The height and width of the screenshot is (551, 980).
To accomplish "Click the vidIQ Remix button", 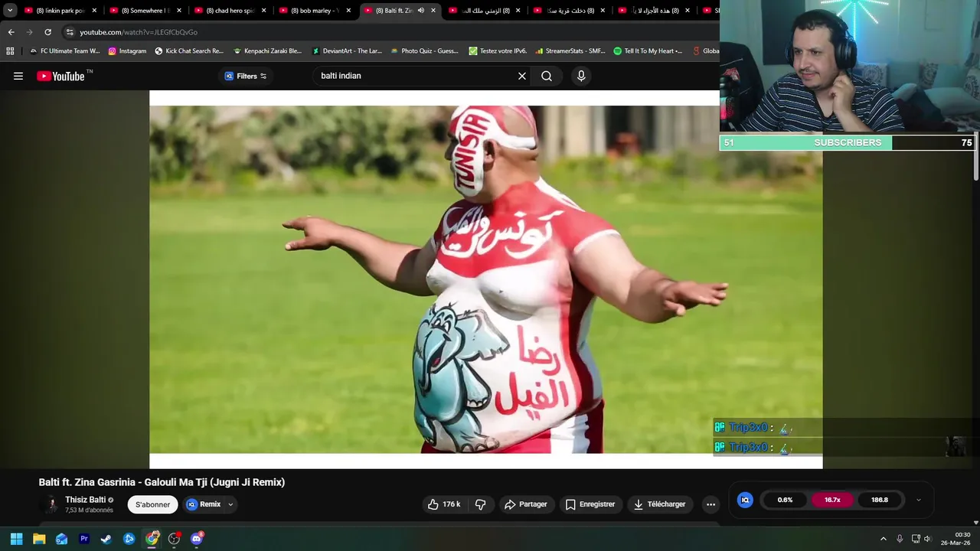I will 204,504.
